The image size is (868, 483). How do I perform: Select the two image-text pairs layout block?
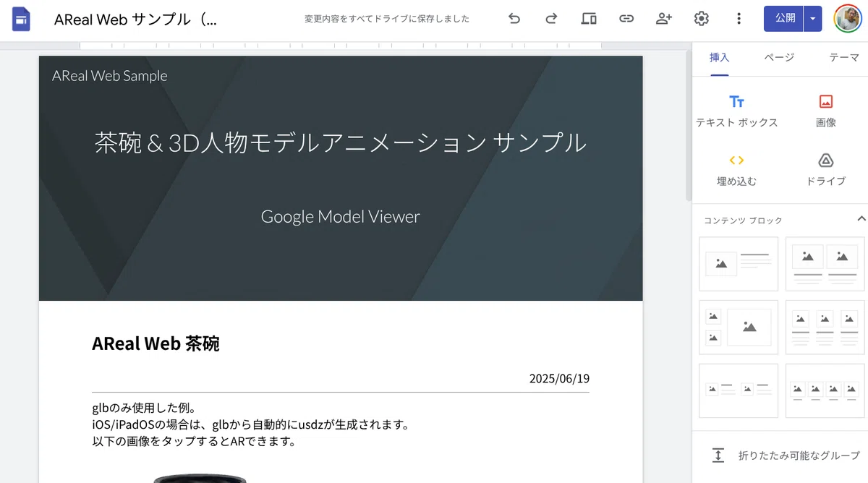739,390
